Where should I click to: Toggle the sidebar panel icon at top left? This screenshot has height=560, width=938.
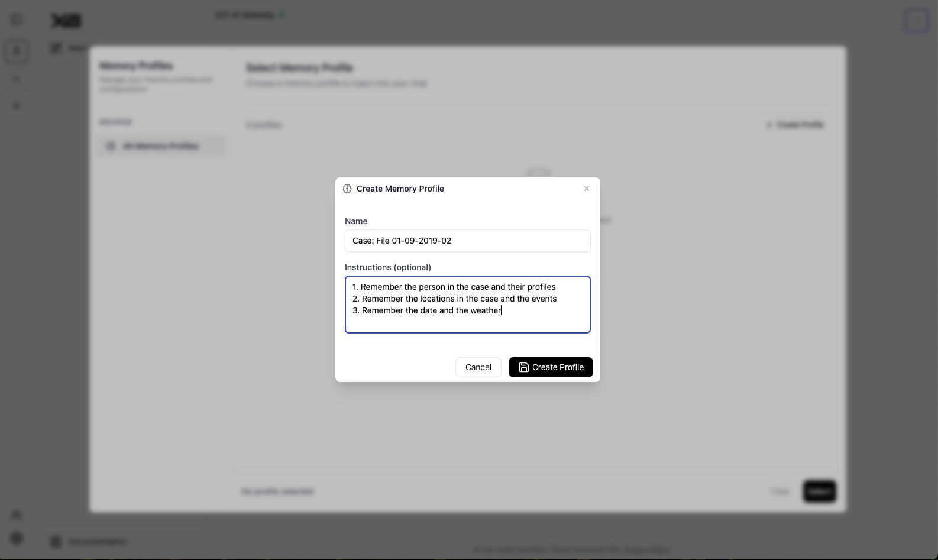(17, 20)
